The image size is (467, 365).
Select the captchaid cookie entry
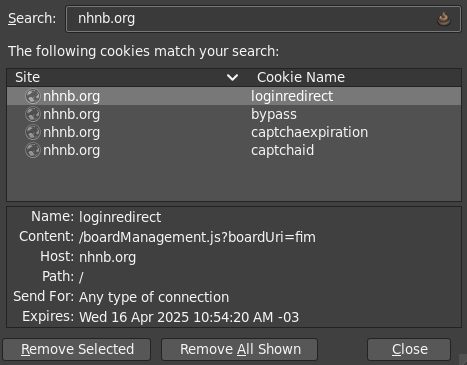(x=234, y=150)
